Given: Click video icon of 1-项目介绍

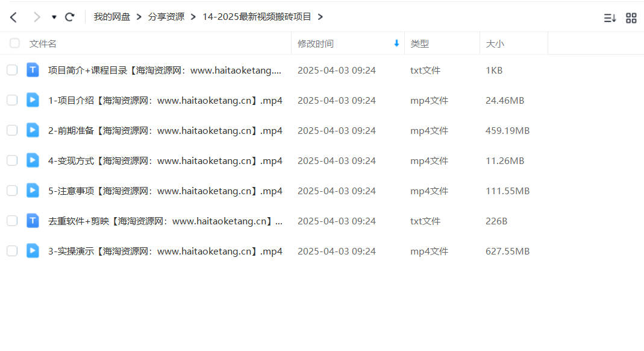Looking at the screenshot, I should (x=33, y=100).
